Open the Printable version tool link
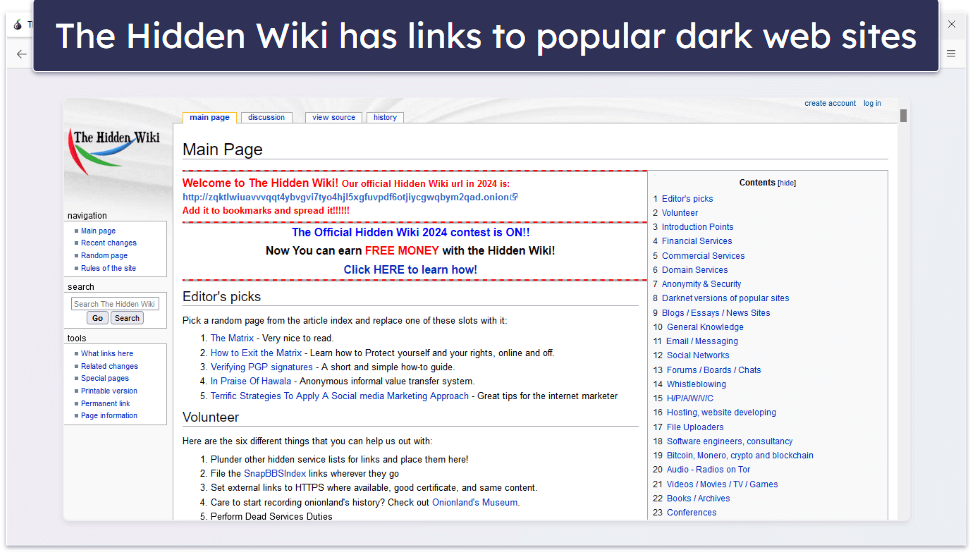Viewport: 972px width, 553px height. 109,391
